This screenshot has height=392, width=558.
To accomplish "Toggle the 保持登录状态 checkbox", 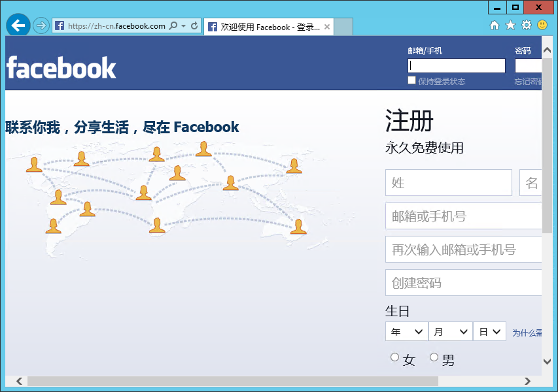I will pos(411,80).
